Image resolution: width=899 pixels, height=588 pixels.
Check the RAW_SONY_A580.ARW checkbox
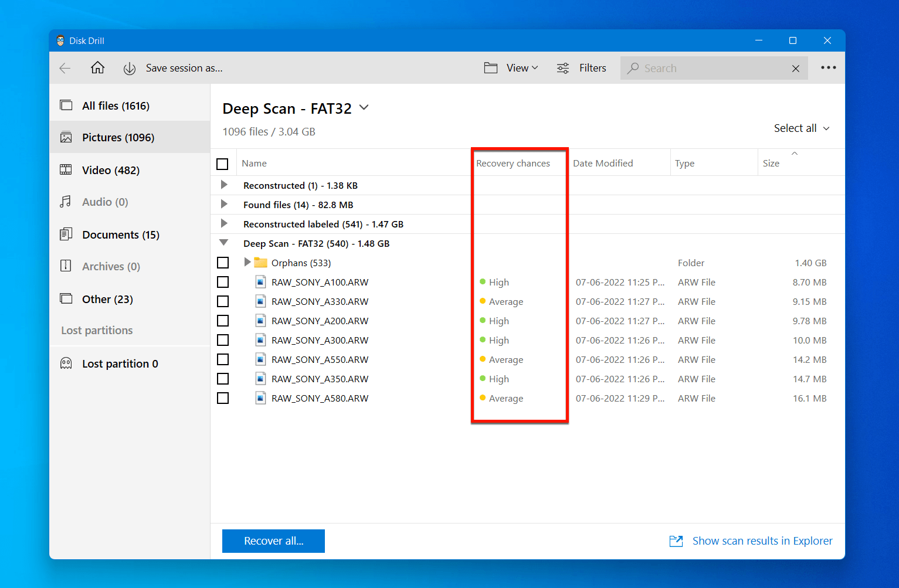(223, 398)
